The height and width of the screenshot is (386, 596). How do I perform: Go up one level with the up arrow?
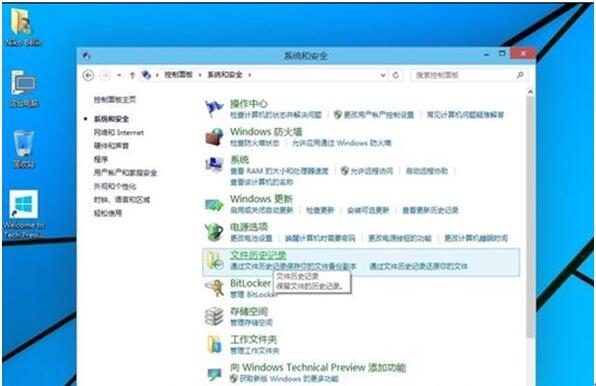(x=132, y=75)
